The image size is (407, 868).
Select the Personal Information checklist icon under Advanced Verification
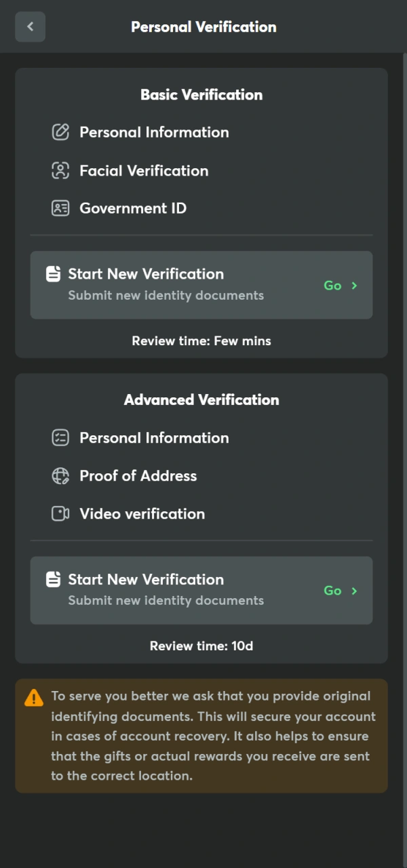(60, 437)
